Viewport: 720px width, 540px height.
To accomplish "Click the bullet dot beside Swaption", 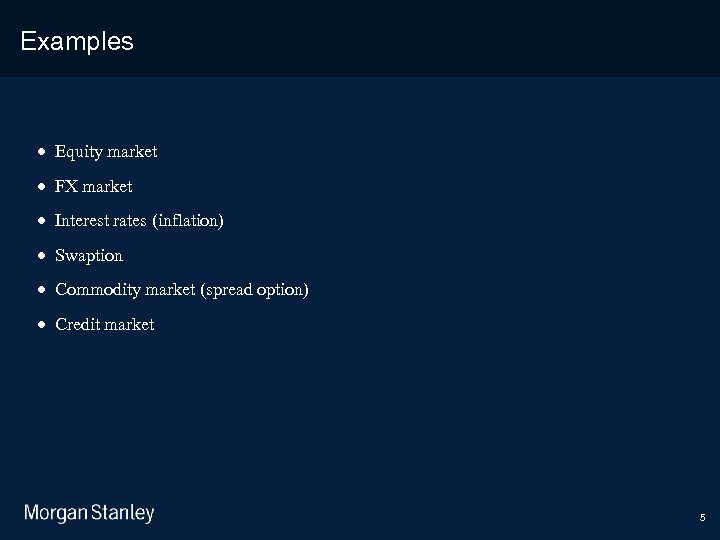I will pyautogui.click(x=40, y=256).
